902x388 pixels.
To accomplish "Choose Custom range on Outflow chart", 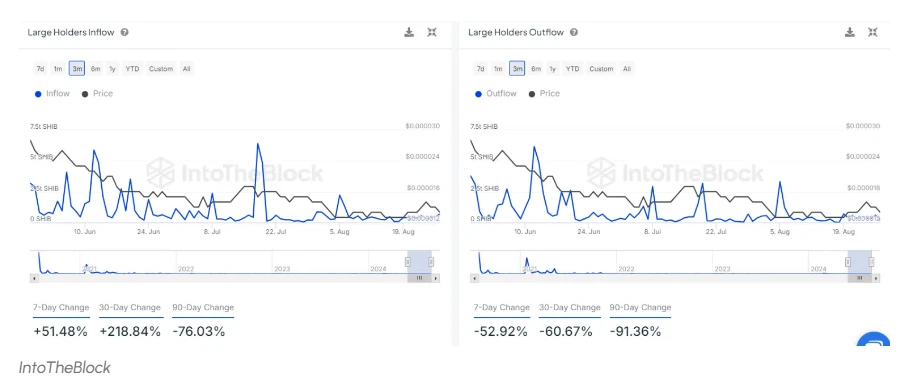I will [x=601, y=69].
